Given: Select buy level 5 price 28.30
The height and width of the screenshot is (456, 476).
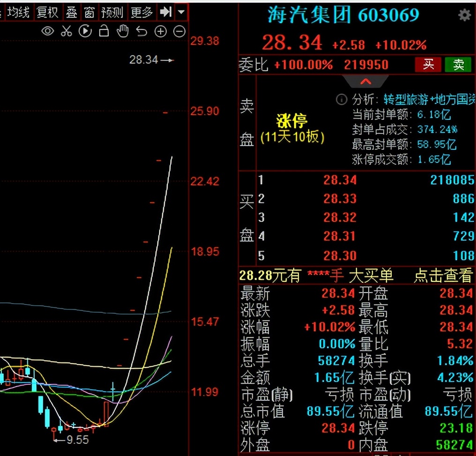Looking at the screenshot, I should click(340, 256).
